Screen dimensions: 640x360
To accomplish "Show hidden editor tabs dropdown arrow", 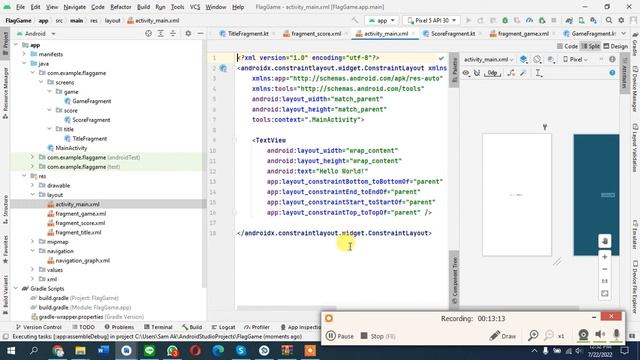I will (x=623, y=33).
